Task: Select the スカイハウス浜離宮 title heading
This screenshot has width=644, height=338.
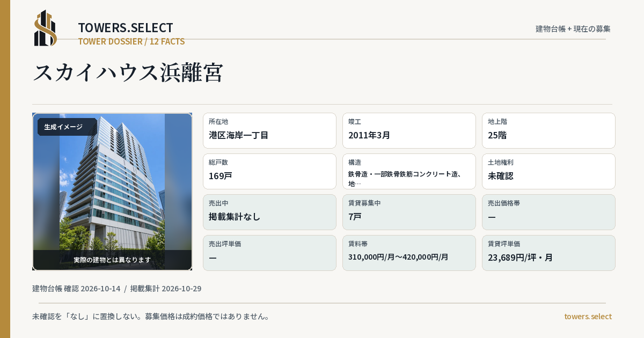Action: click(x=128, y=72)
